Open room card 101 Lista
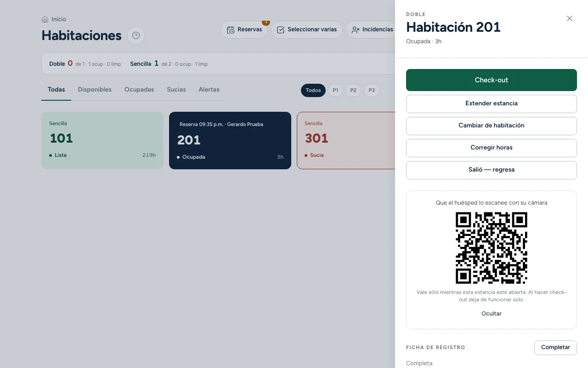This screenshot has width=588, height=368. (x=102, y=140)
